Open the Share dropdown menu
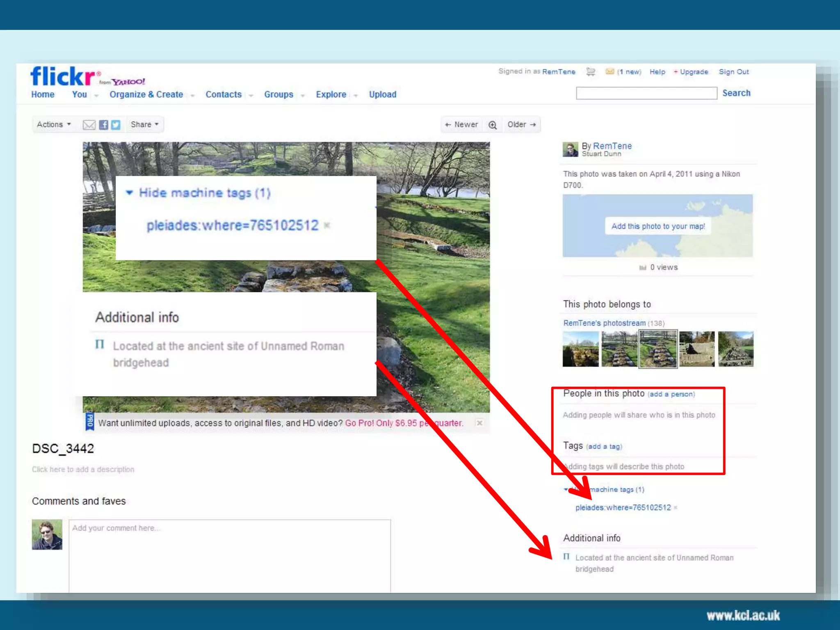This screenshot has width=840, height=630. 144,125
